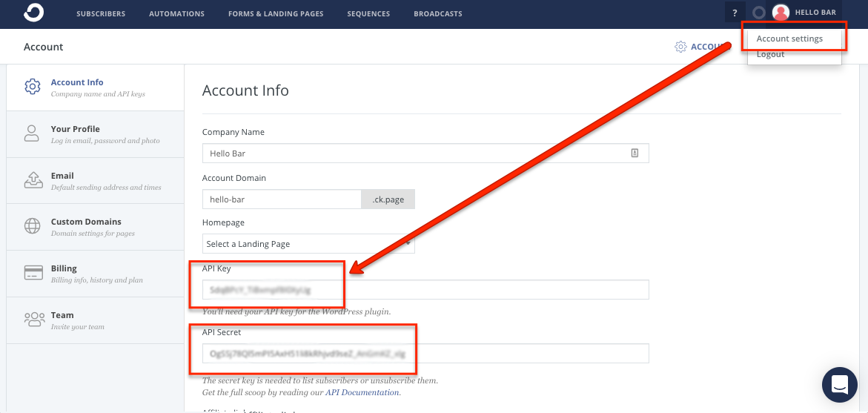Switch to the Billing tab

coord(95,274)
